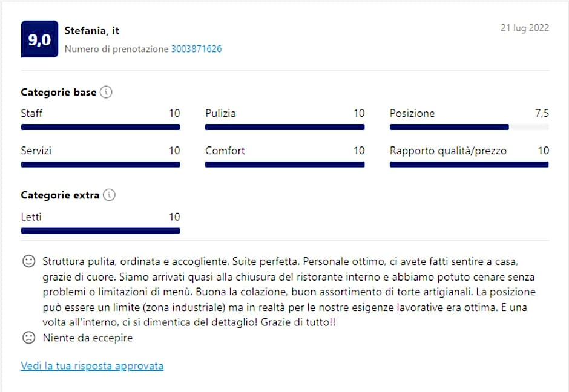This screenshot has height=392, width=569.
Task: Click the Pulizia rating bar
Action: [x=284, y=127]
